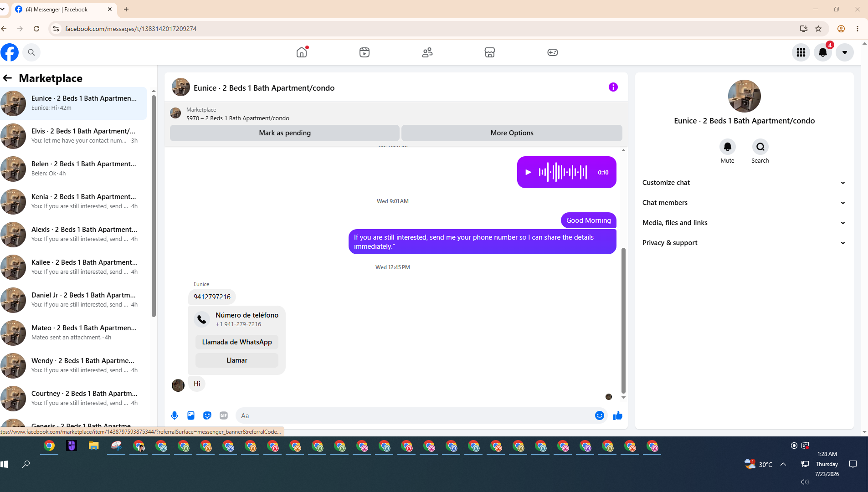
Task: Open Chrome menu (three dots)
Action: (x=858, y=29)
